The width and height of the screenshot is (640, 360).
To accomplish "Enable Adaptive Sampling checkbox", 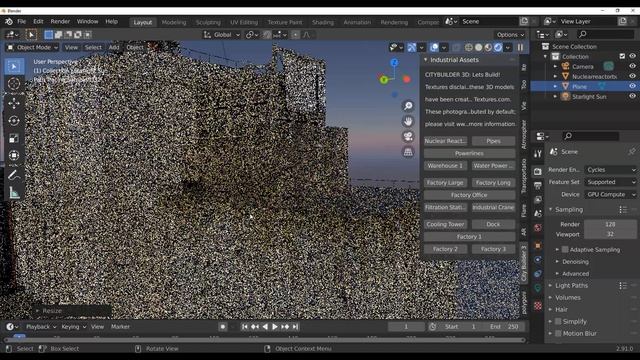I will 565,249.
